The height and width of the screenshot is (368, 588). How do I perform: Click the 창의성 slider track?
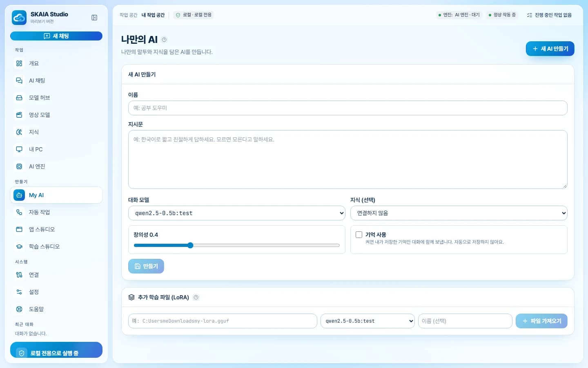pos(237,245)
